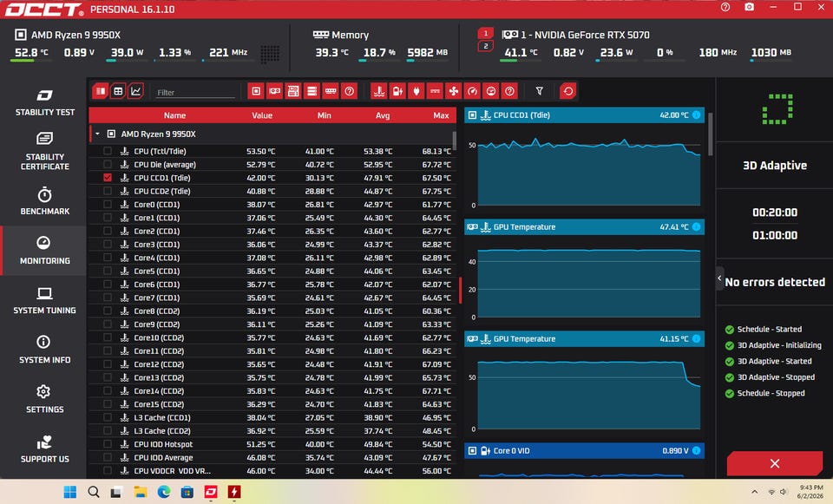Click the CPU VDDCR_VDD VR row
The image size is (833, 504).
273,471
